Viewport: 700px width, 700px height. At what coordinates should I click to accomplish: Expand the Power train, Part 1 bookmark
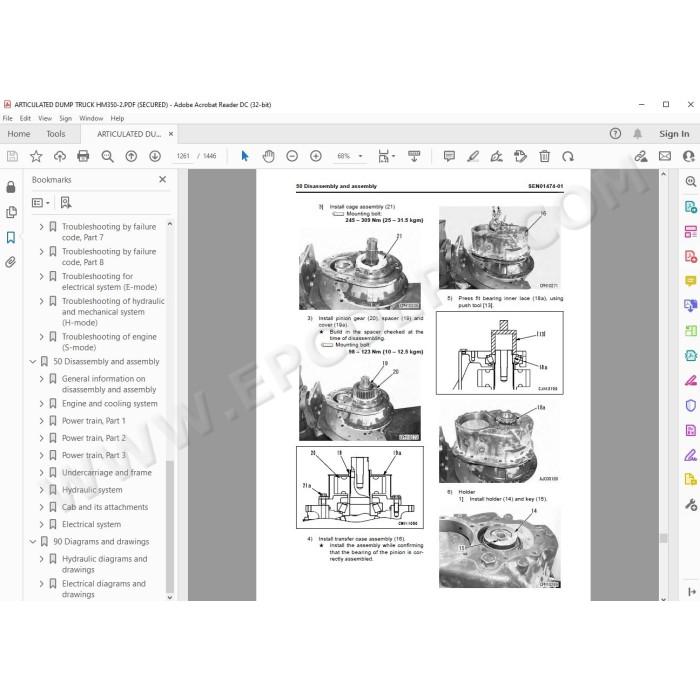pyautogui.click(x=42, y=421)
